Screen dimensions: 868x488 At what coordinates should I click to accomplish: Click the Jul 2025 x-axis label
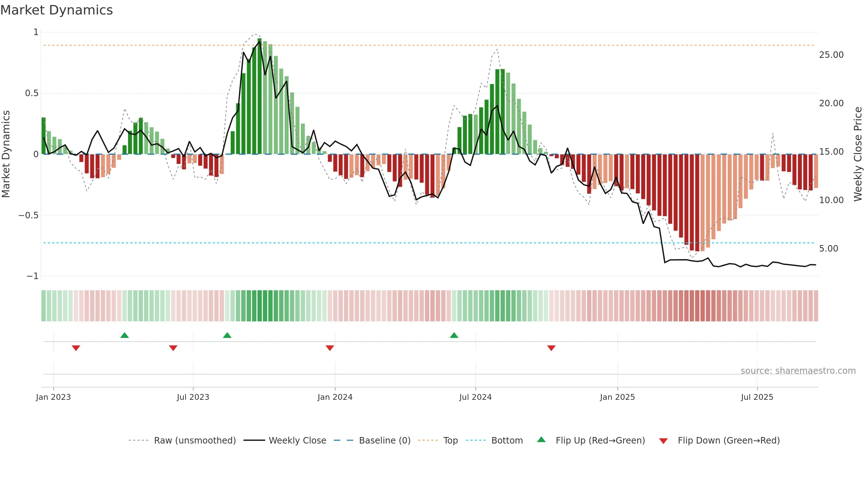[x=757, y=397]
